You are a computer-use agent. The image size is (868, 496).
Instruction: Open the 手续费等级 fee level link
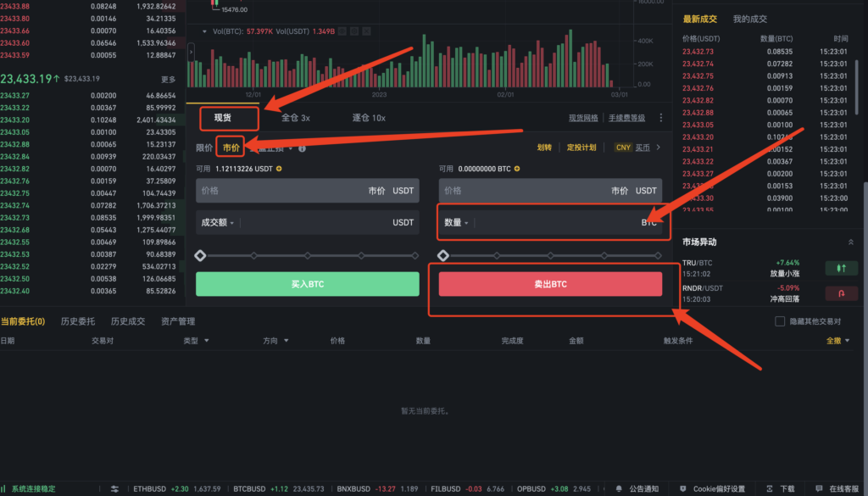coord(626,118)
